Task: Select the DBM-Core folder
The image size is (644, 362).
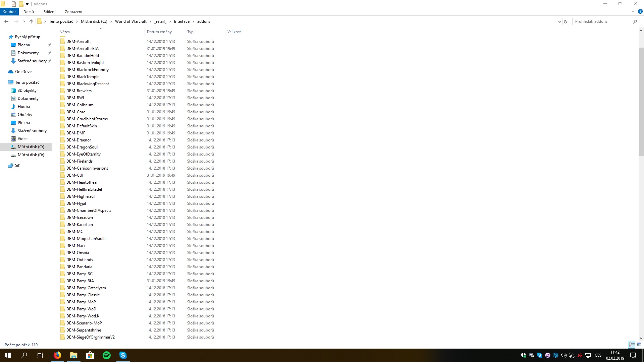Action: [x=76, y=112]
